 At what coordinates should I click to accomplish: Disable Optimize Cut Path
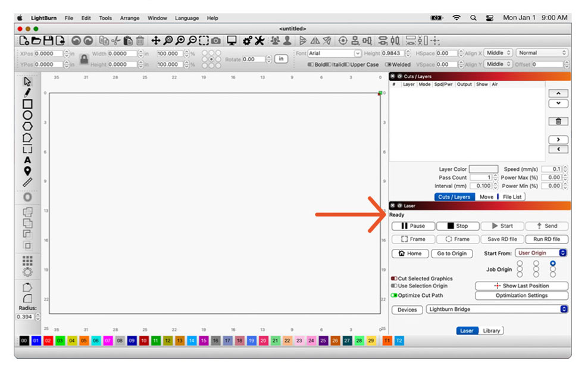394,295
